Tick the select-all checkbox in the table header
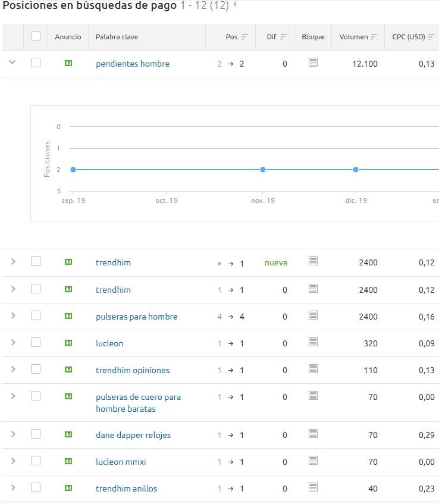439x504 pixels. click(x=36, y=36)
